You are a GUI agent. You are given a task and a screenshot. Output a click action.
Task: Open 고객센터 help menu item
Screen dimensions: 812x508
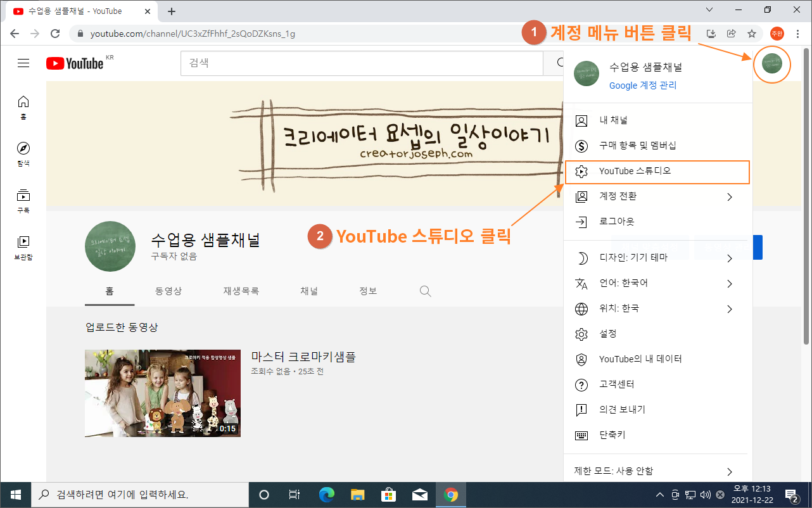[658, 384]
